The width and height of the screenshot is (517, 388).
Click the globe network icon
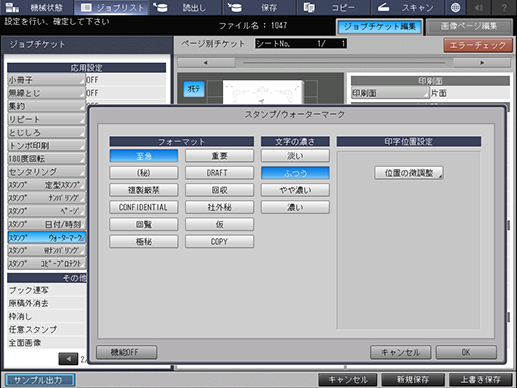tap(455, 7)
